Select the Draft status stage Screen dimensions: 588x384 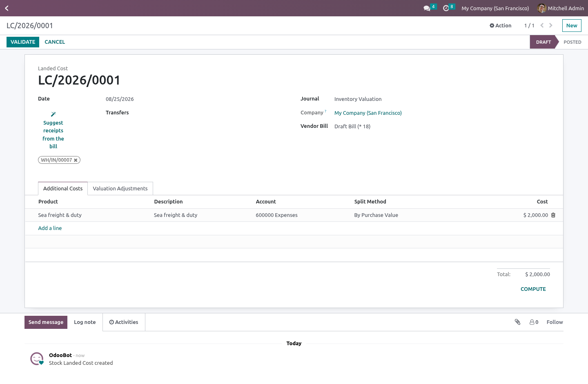(x=543, y=42)
